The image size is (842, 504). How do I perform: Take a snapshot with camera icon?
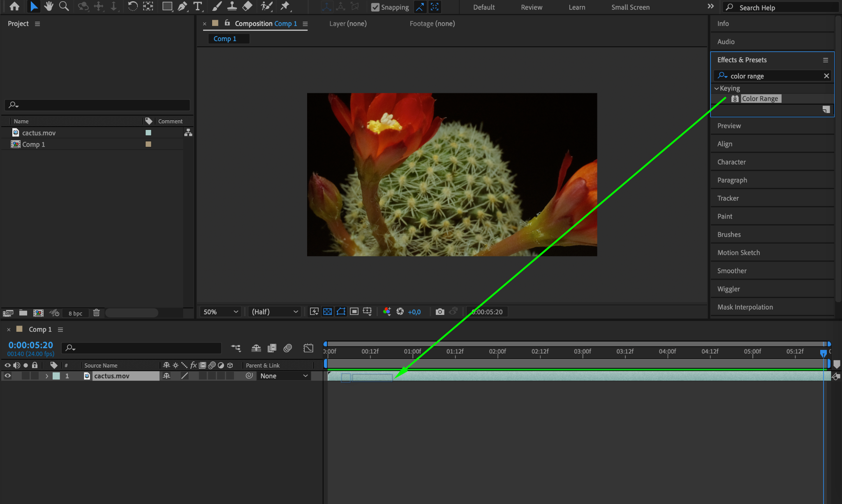pos(440,312)
